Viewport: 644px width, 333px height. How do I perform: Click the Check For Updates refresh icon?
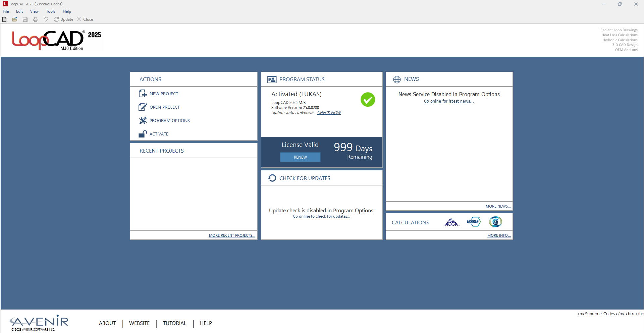[272, 178]
